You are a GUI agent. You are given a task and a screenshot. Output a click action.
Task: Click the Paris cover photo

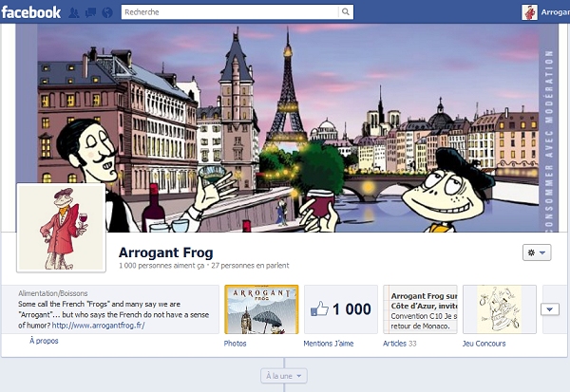pos(287,128)
